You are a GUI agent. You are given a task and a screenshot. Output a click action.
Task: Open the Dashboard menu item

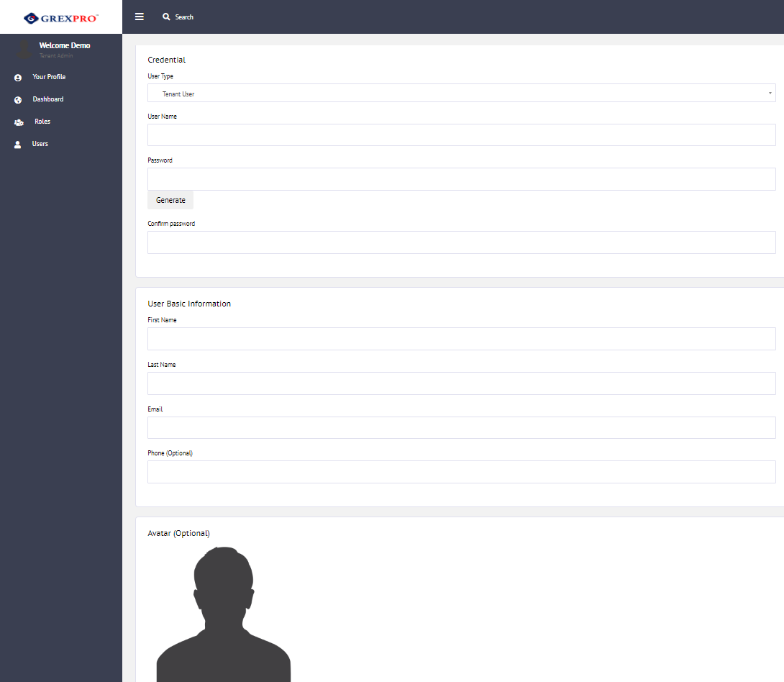coord(47,99)
